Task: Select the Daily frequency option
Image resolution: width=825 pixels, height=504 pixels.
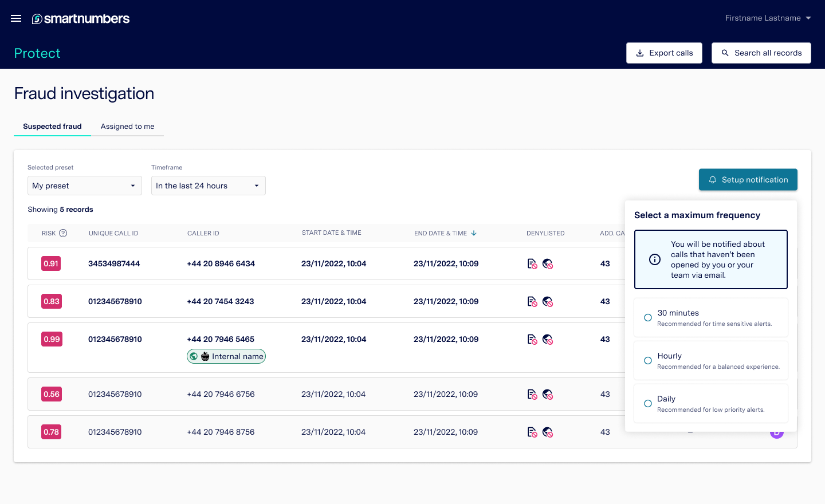Action: pos(711,403)
